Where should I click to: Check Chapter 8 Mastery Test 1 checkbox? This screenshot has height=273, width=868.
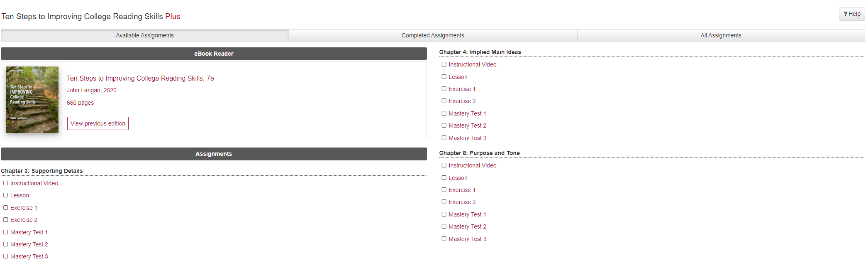(x=444, y=214)
